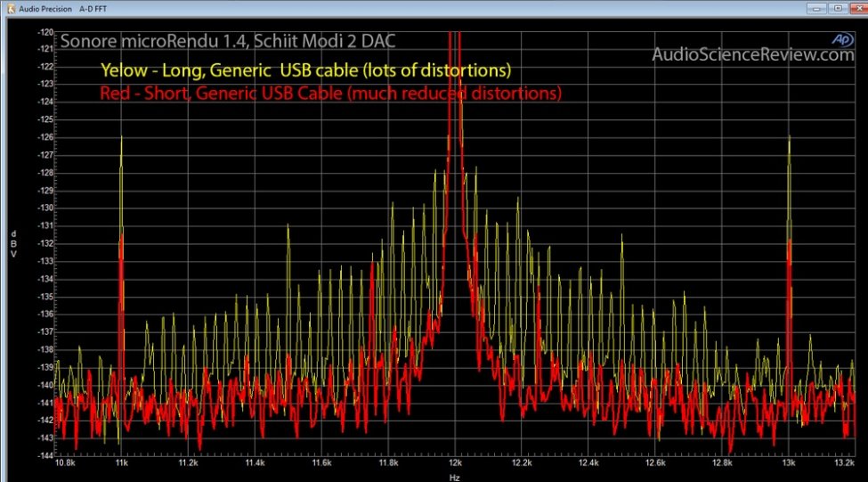The width and height of the screenshot is (868, 482).
Task: Click the 13k frequency axis label
Action: tap(789, 463)
